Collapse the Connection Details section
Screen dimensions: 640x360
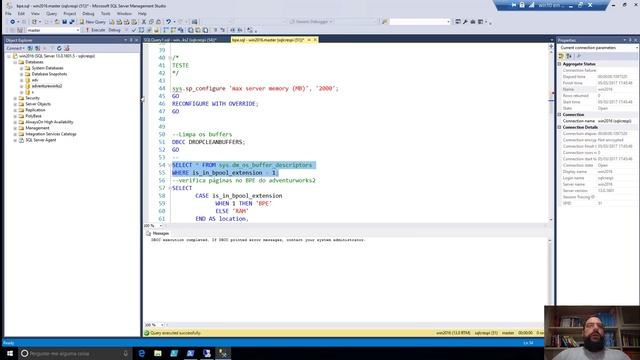[560, 127]
